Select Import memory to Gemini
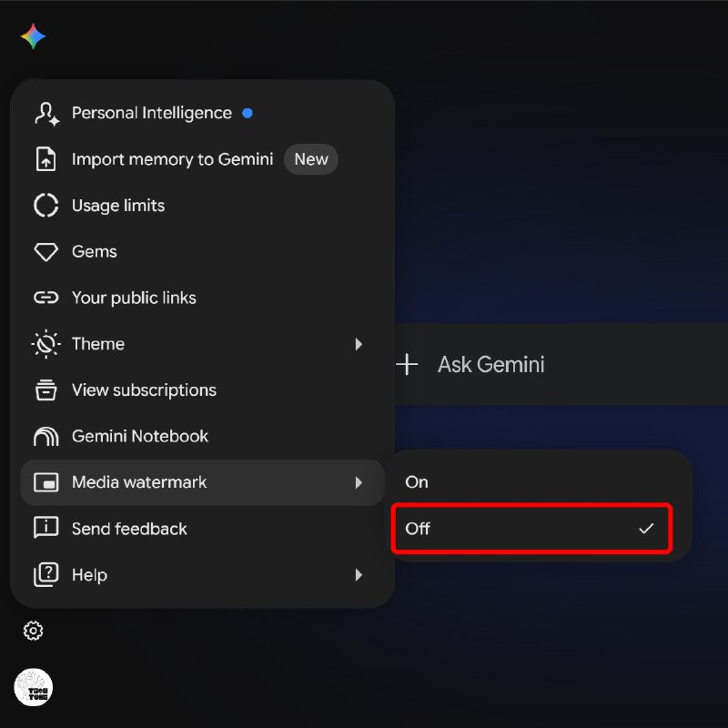The width and height of the screenshot is (728, 728). (202, 159)
